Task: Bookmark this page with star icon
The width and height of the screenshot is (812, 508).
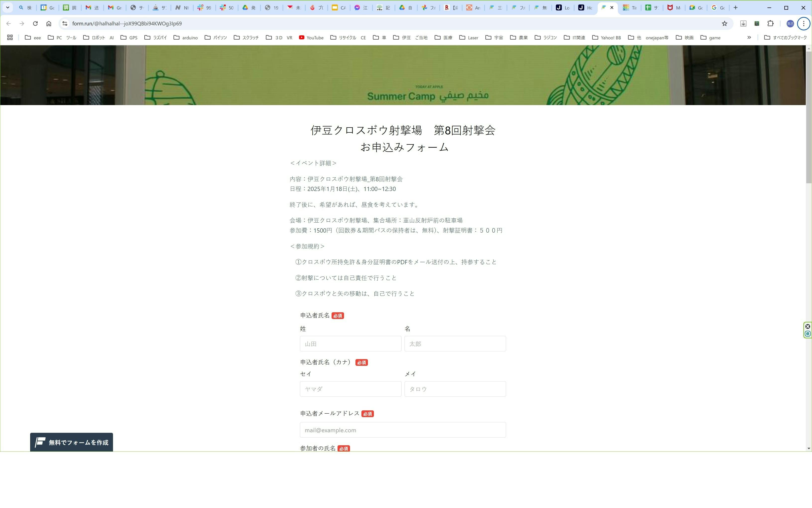Action: pyautogui.click(x=724, y=23)
